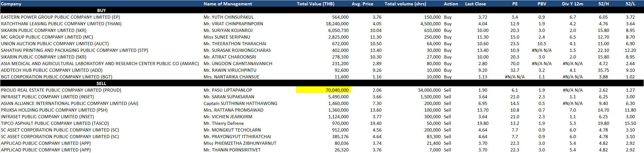Viewport: 644px width, 153px height.
Task: Select the Total volume (shrs) header
Action: coord(405,4)
